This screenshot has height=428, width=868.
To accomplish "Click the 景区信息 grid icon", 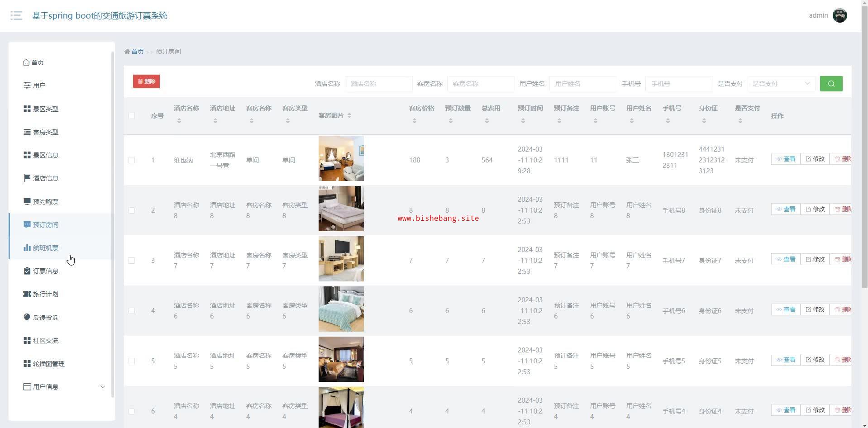I will tap(27, 155).
